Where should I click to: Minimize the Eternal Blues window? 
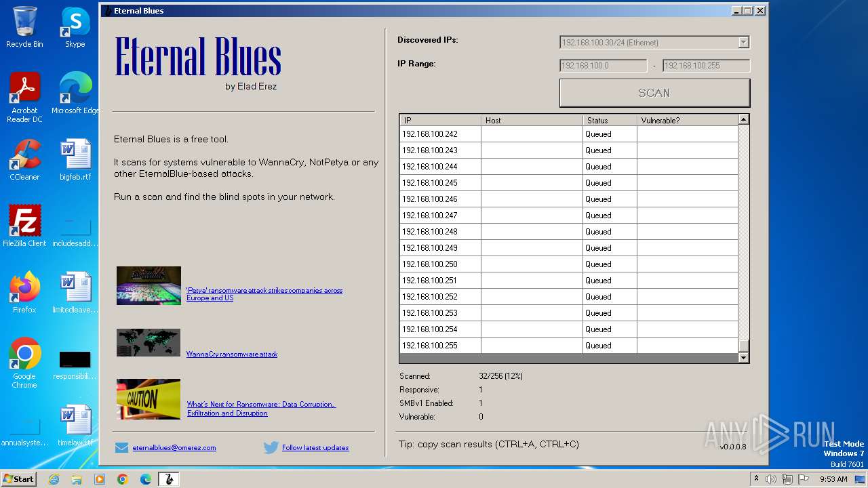click(x=736, y=10)
